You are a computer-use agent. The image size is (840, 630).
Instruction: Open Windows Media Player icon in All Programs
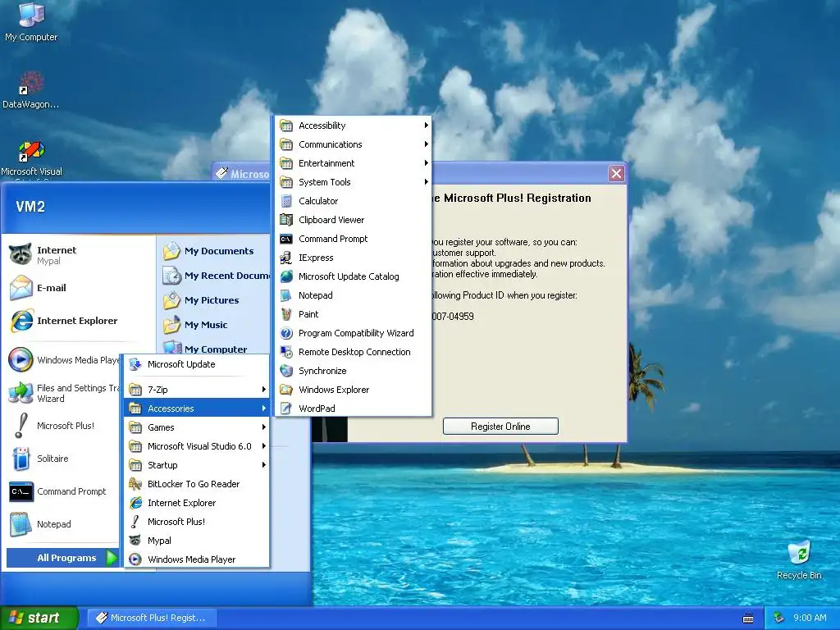coord(135,559)
